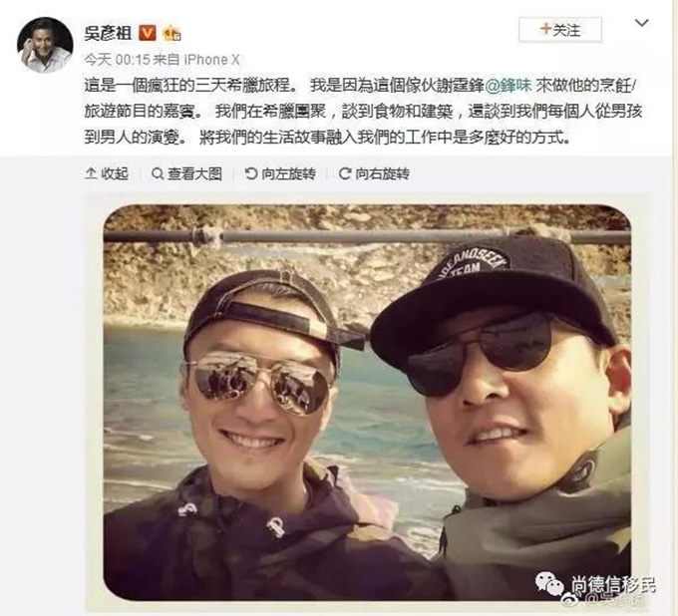Viewport: 678px width, 616px height.
Task: Click the post timestamp 今天 00:15
Action: (x=117, y=60)
